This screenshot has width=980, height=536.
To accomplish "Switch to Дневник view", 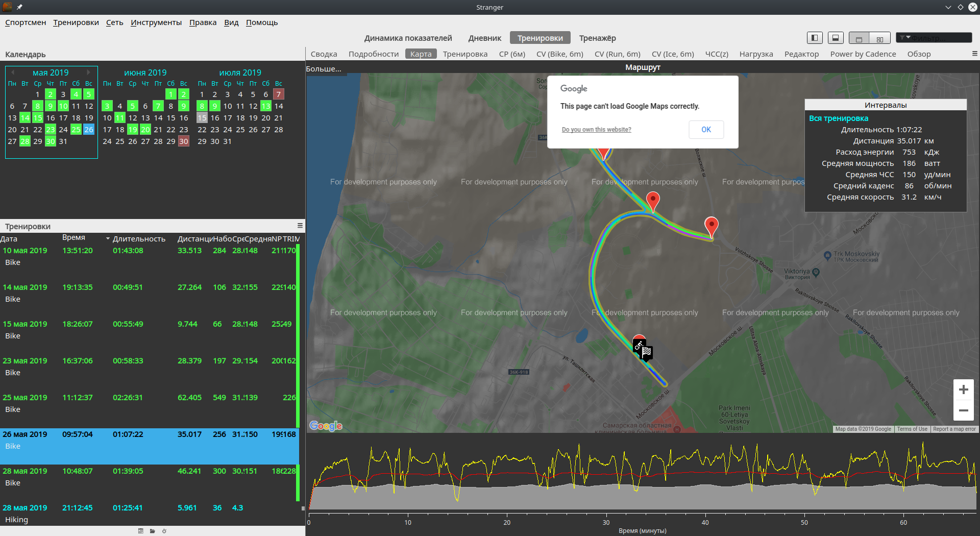I will tap(485, 38).
